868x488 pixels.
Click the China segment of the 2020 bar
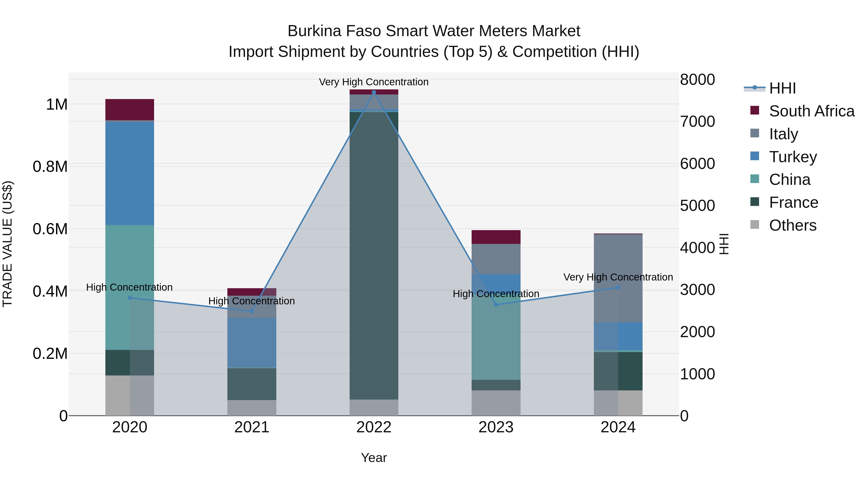click(x=130, y=287)
